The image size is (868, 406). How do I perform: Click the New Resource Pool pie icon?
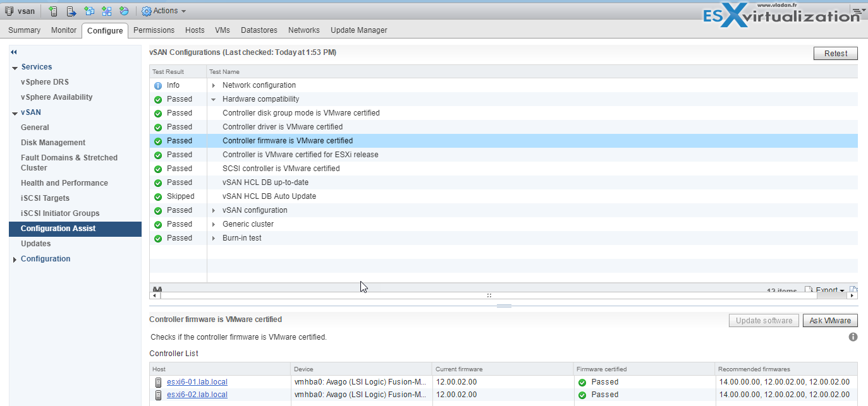[x=124, y=11]
